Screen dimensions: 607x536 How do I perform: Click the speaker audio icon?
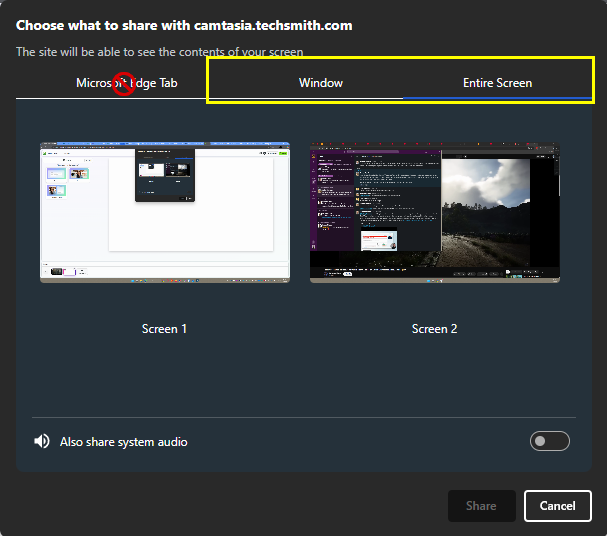click(x=42, y=441)
